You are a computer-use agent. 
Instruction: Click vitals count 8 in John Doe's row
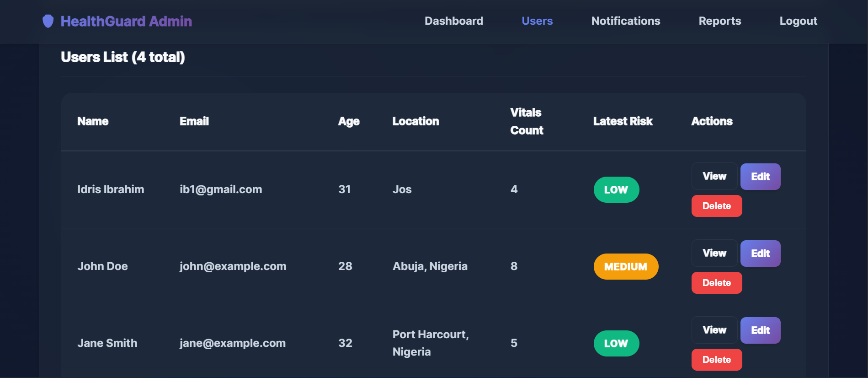(x=514, y=266)
